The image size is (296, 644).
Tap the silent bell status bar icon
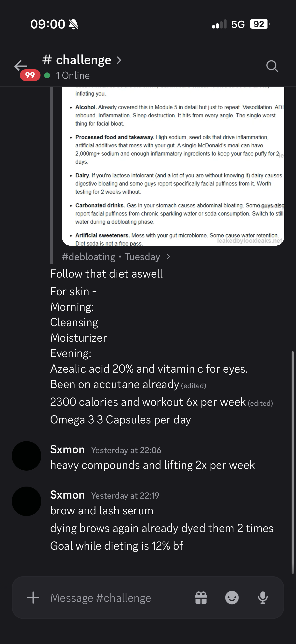click(x=73, y=24)
